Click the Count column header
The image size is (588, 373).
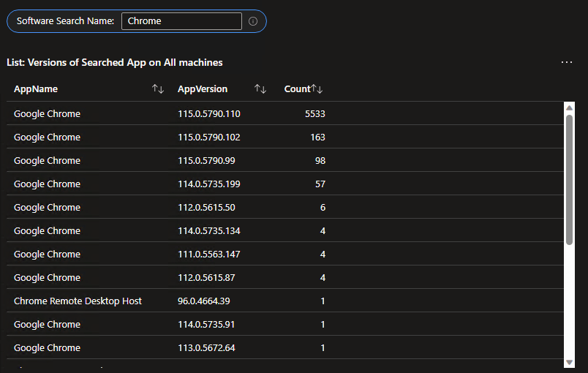297,89
